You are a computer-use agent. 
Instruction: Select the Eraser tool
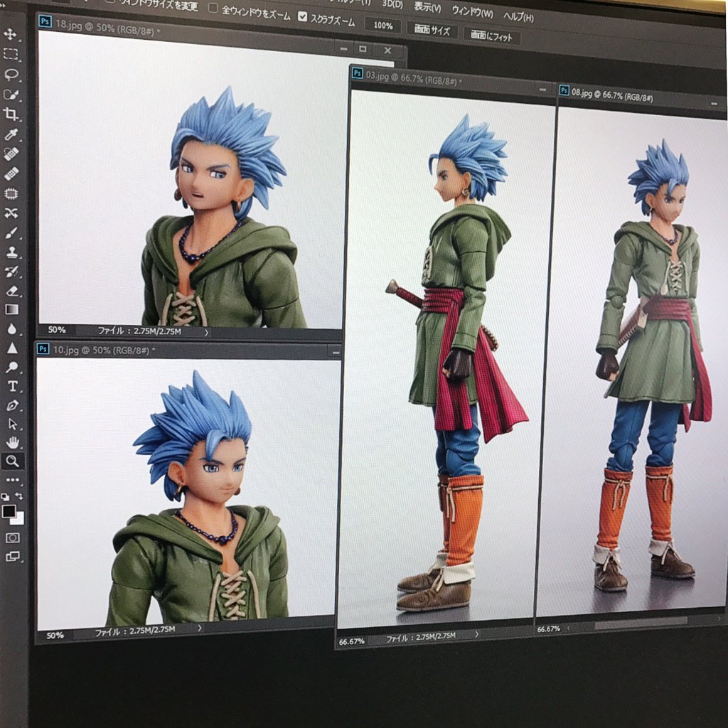tap(11, 290)
